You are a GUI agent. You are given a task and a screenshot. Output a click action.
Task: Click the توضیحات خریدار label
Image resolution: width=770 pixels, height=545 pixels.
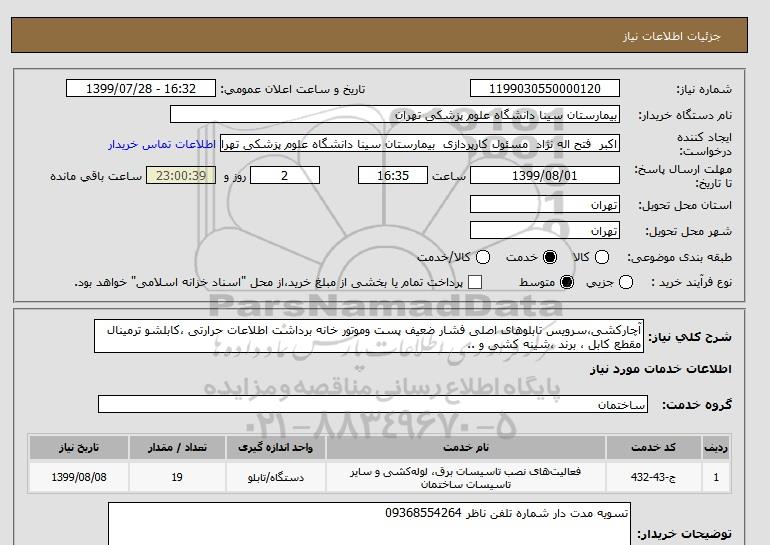pos(684,534)
